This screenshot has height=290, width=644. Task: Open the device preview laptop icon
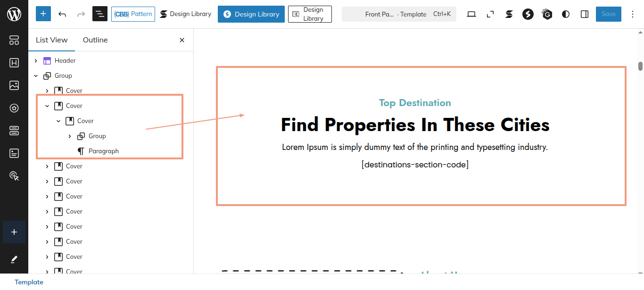coord(471,14)
